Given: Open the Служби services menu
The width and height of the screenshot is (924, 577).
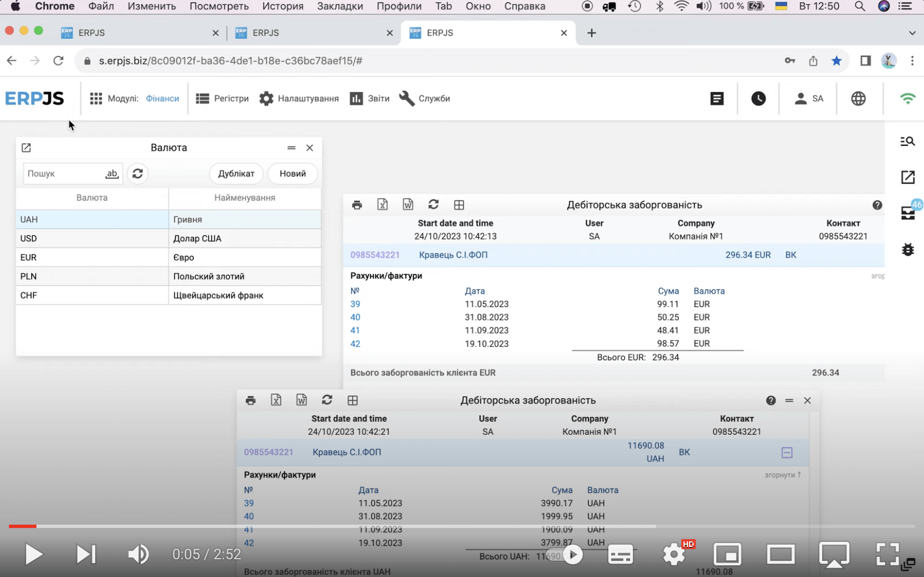Looking at the screenshot, I should (x=425, y=99).
